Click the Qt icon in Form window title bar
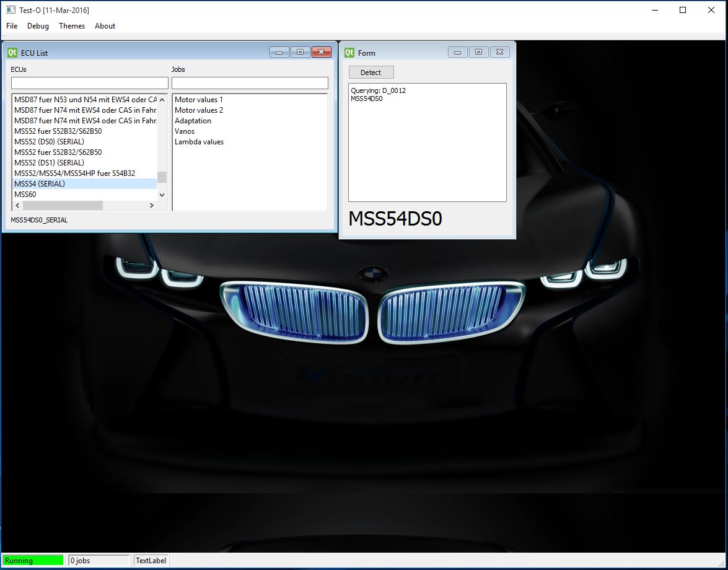This screenshot has height=570, width=728. point(349,53)
